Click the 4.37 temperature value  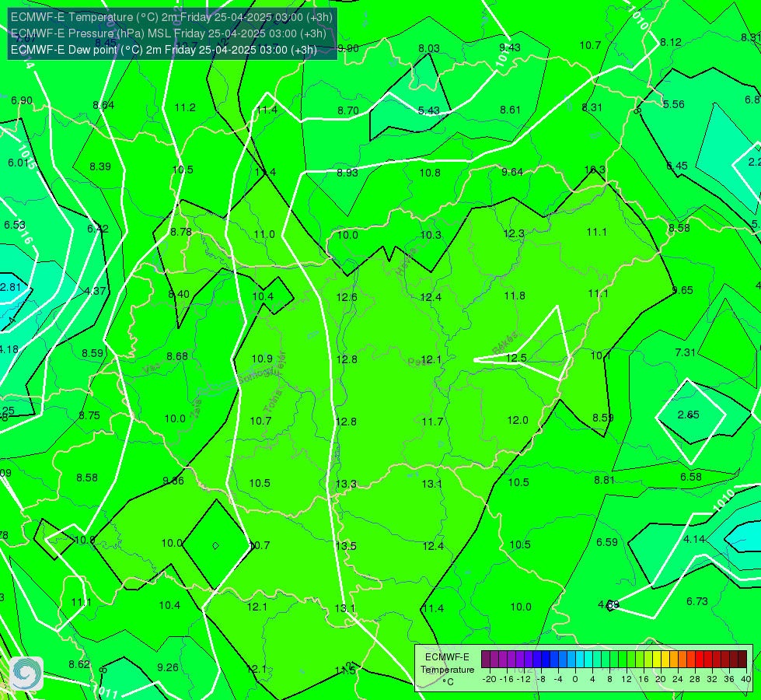pos(95,291)
